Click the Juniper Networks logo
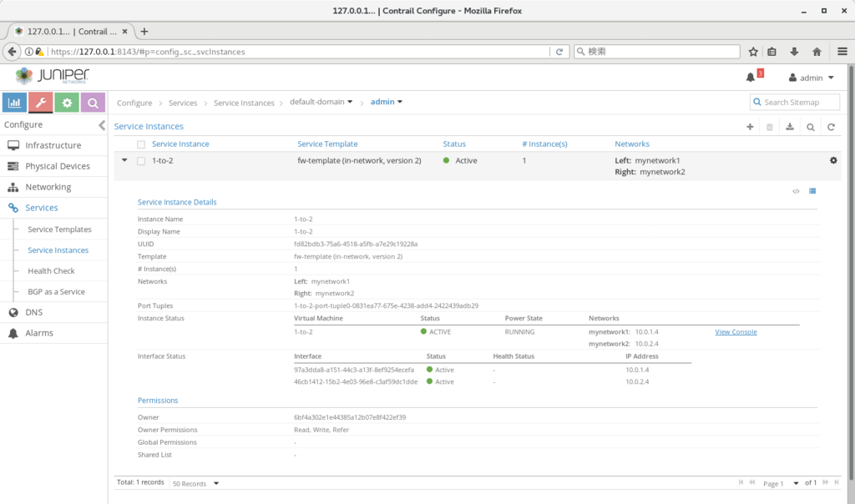Viewport: 855px width, 504px height. tap(53, 76)
